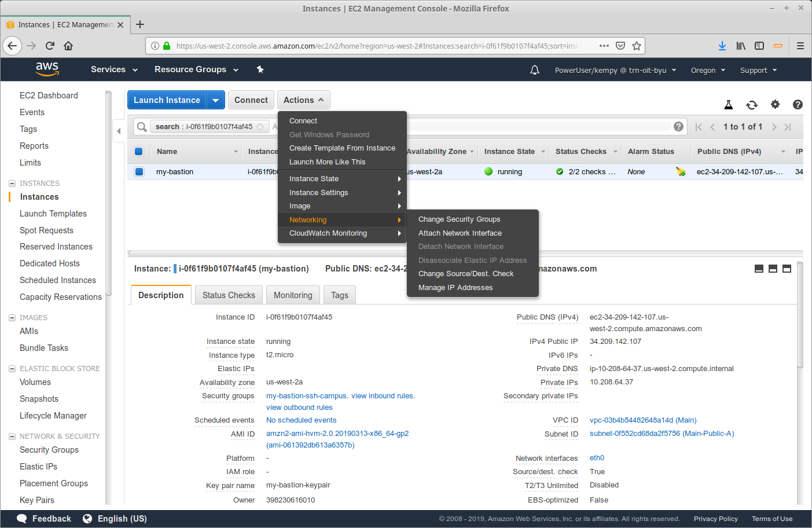This screenshot has height=528, width=812.
Task: Open the Tags tab in details pane
Action: (x=340, y=295)
